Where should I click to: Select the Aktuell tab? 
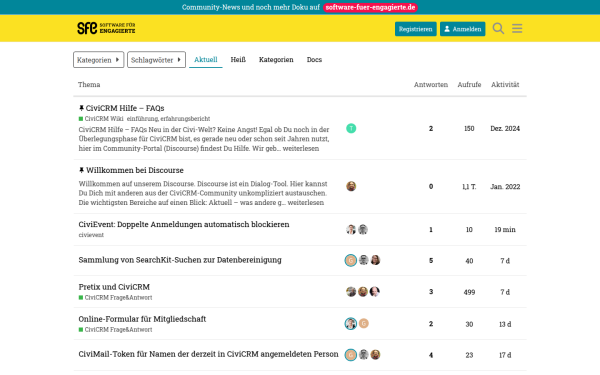click(x=205, y=60)
